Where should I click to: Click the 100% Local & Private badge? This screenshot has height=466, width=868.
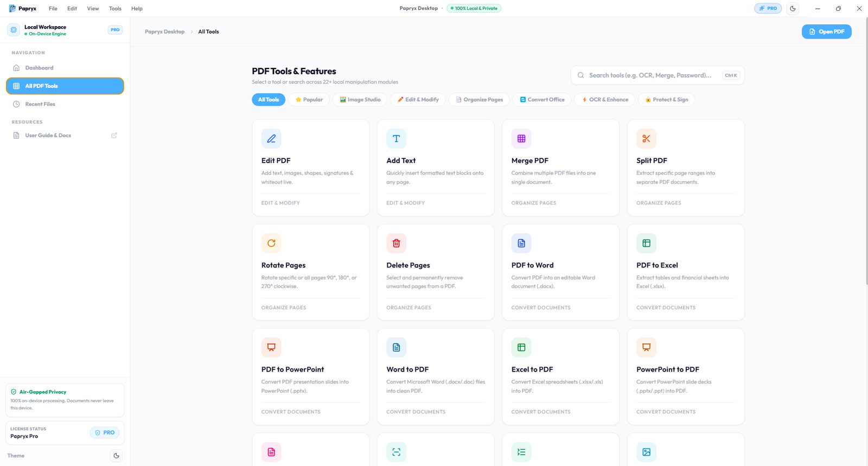(474, 9)
